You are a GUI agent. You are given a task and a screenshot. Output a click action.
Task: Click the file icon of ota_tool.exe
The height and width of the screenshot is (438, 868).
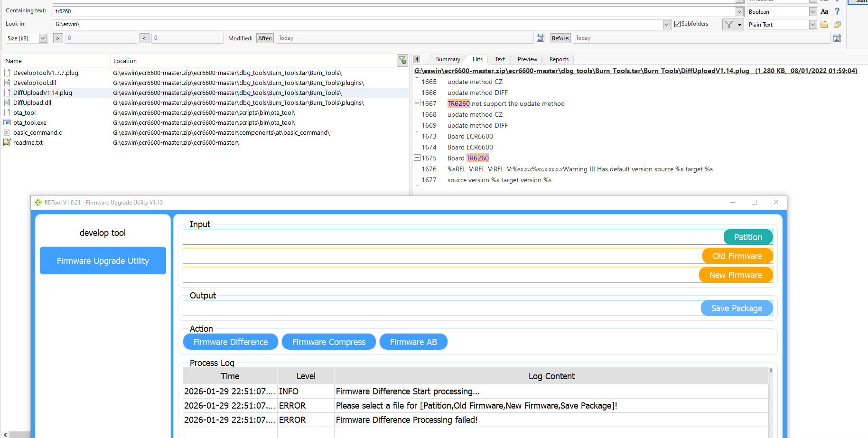[7, 122]
